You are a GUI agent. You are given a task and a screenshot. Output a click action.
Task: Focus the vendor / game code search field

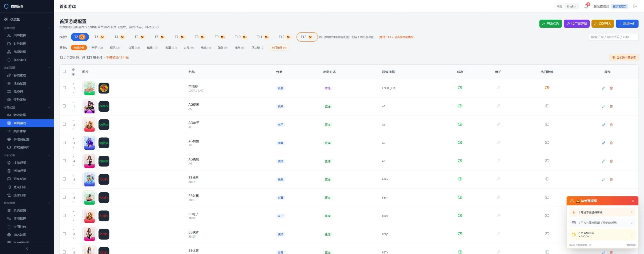pyautogui.click(x=613, y=37)
